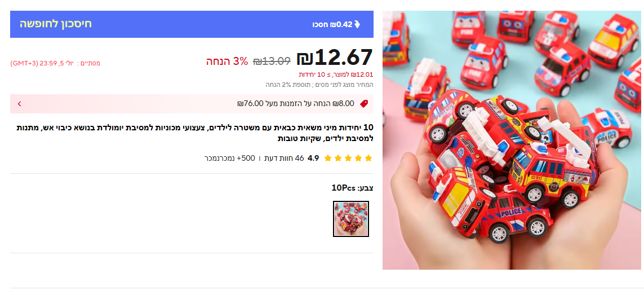Screen dimensions: 644x290
Task: Click the 500+ sold text
Action: coord(229,158)
